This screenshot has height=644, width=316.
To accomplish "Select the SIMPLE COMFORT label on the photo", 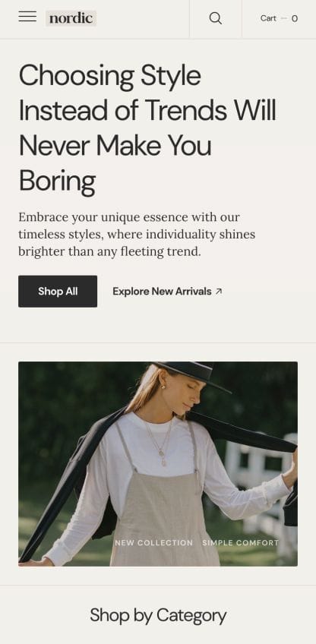I will click(240, 542).
